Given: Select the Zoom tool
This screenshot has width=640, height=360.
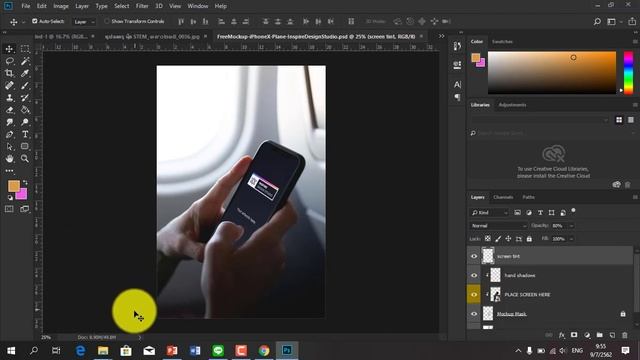Looking at the screenshot, I should click(25, 158).
